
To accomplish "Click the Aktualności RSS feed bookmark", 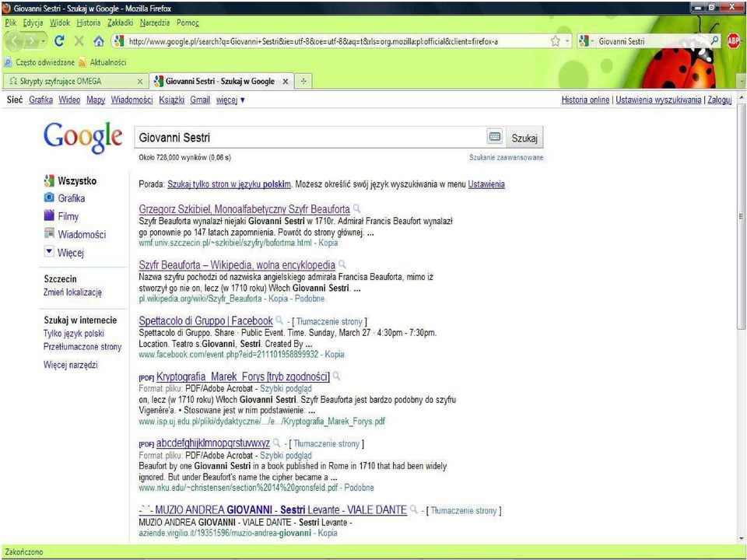I will [x=103, y=62].
